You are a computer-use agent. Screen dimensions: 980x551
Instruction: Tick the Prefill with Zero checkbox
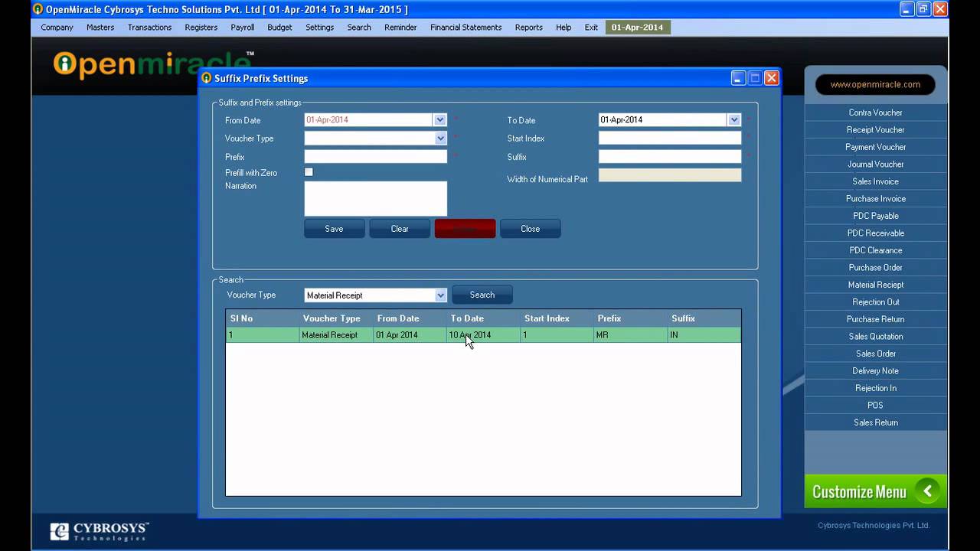309,172
